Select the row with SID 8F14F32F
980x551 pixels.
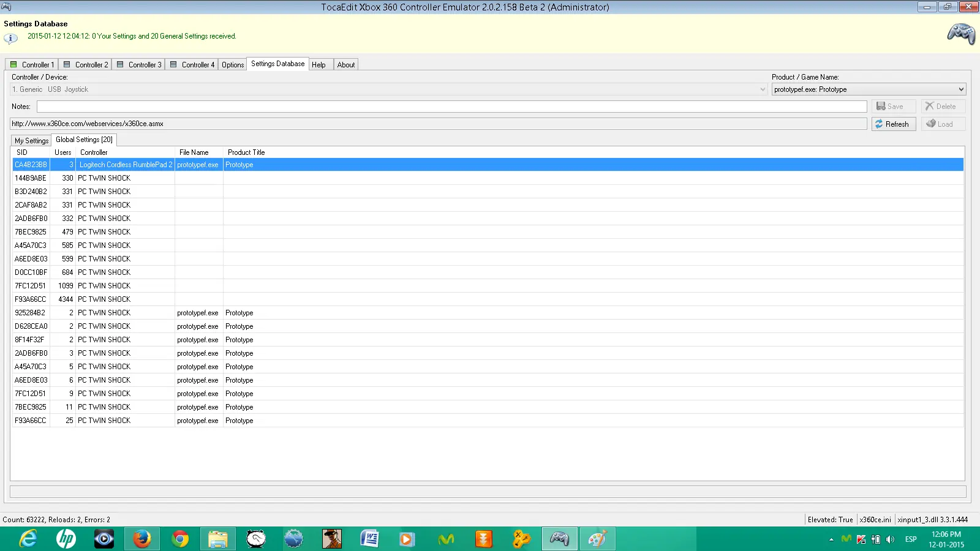[488, 340]
